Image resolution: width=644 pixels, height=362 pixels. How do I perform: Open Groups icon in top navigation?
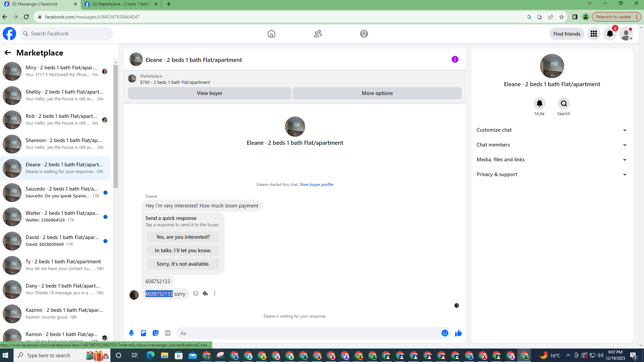[364, 34]
